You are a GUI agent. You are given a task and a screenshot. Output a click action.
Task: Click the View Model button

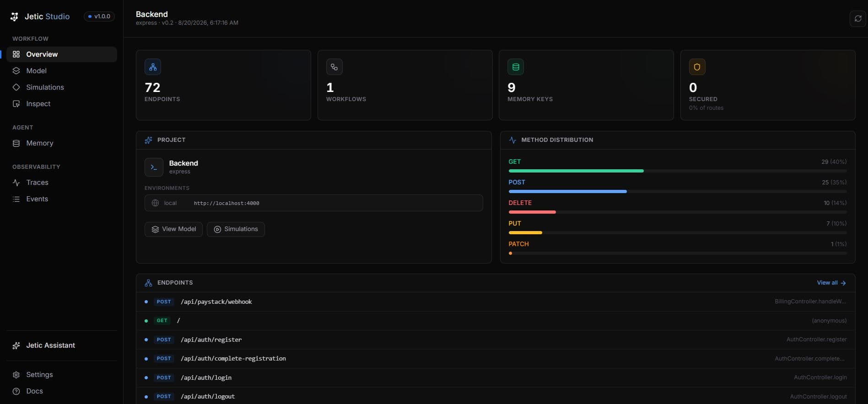173,229
